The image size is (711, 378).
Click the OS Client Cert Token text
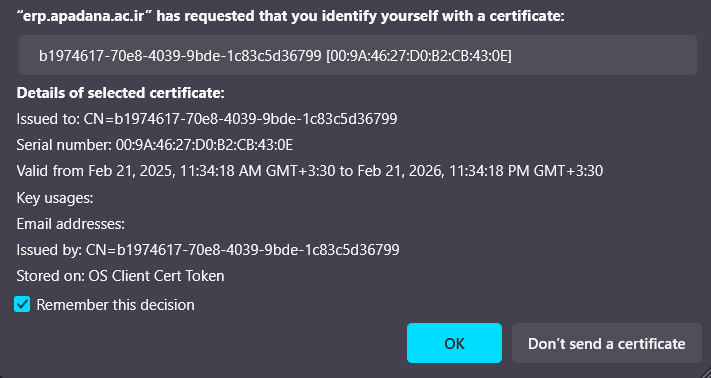coord(156,276)
